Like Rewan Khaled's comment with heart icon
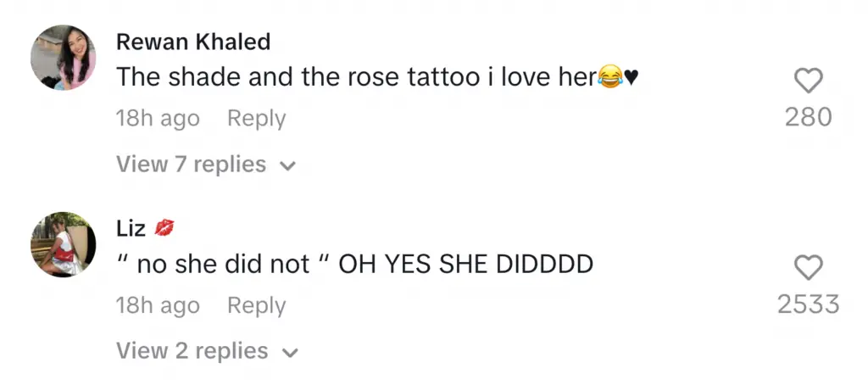 click(808, 81)
